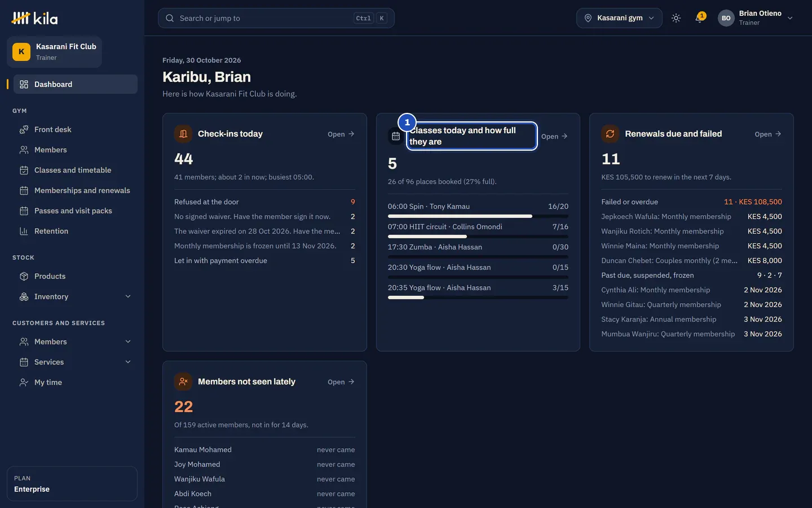Open the Retention page
Screen dimensions: 812x508
(76, 231)
